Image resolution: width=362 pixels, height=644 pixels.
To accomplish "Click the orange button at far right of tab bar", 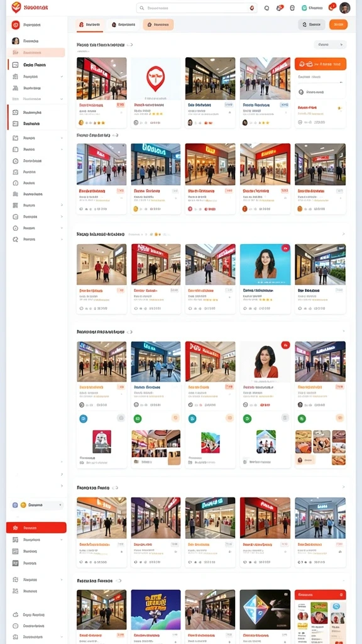I will 338,25.
